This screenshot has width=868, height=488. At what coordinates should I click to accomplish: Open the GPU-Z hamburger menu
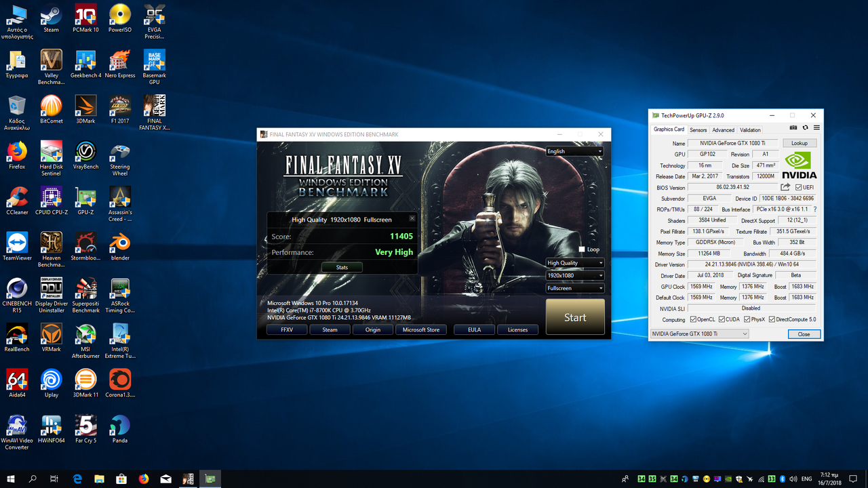pos(816,127)
